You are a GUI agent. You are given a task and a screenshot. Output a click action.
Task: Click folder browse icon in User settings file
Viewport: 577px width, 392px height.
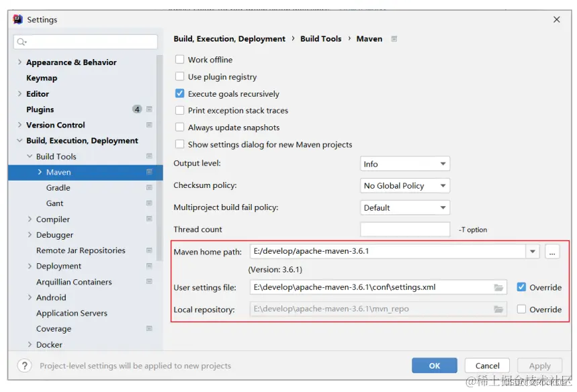coord(498,287)
